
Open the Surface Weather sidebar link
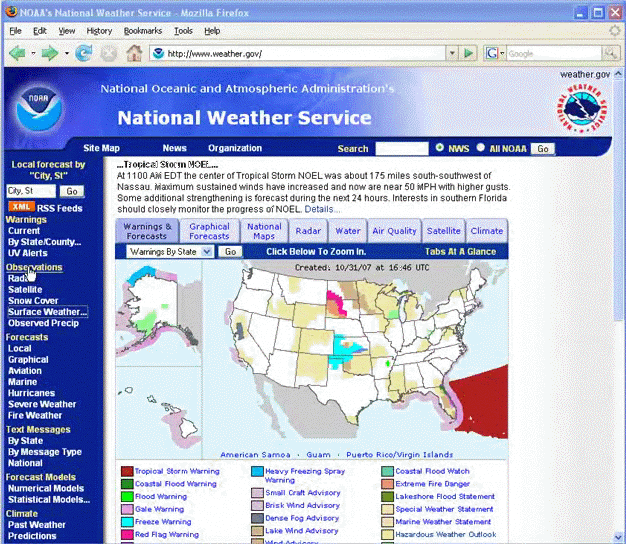point(48,312)
